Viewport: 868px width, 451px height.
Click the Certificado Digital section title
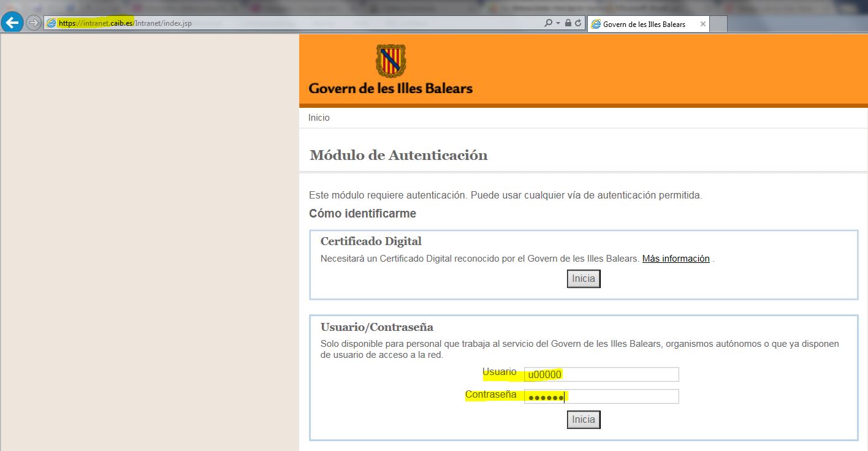pos(371,241)
